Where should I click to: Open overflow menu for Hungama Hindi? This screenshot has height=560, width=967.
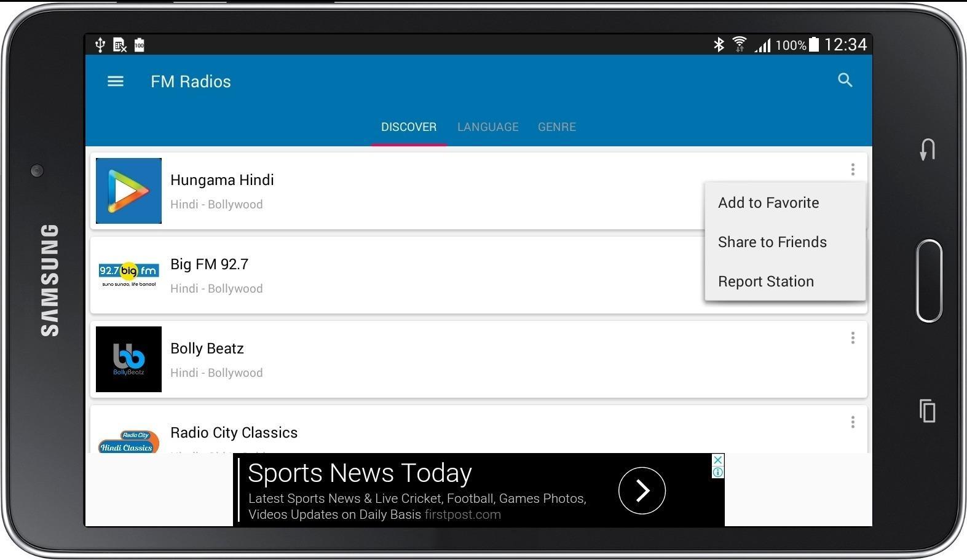click(x=853, y=169)
